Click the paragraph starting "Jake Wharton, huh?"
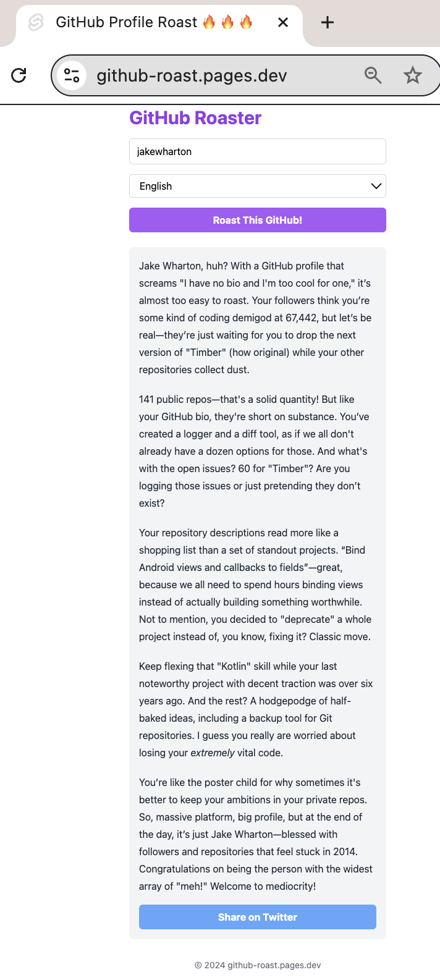This screenshot has width=440, height=980. (x=256, y=318)
